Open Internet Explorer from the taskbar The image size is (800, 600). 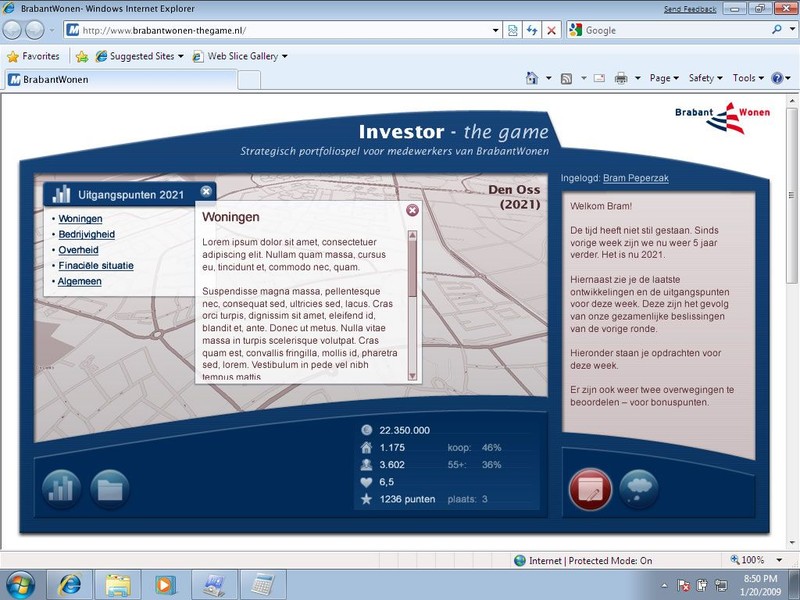click(x=70, y=582)
